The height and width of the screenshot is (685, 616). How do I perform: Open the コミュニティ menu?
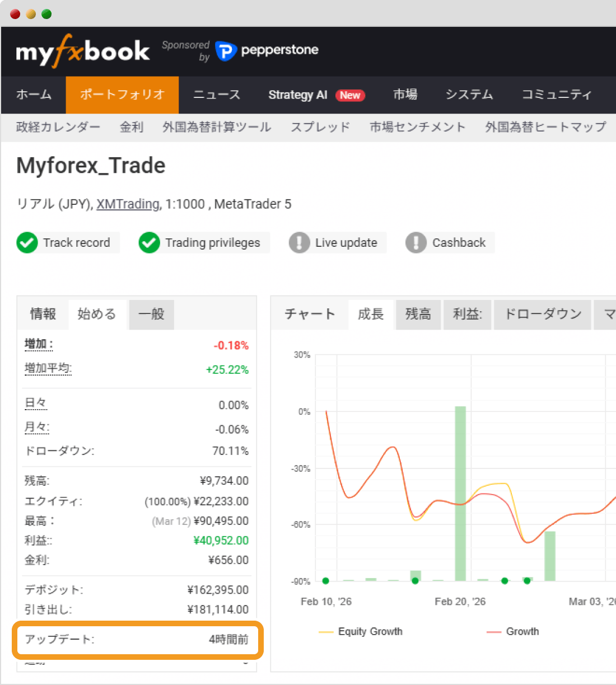pos(557,95)
